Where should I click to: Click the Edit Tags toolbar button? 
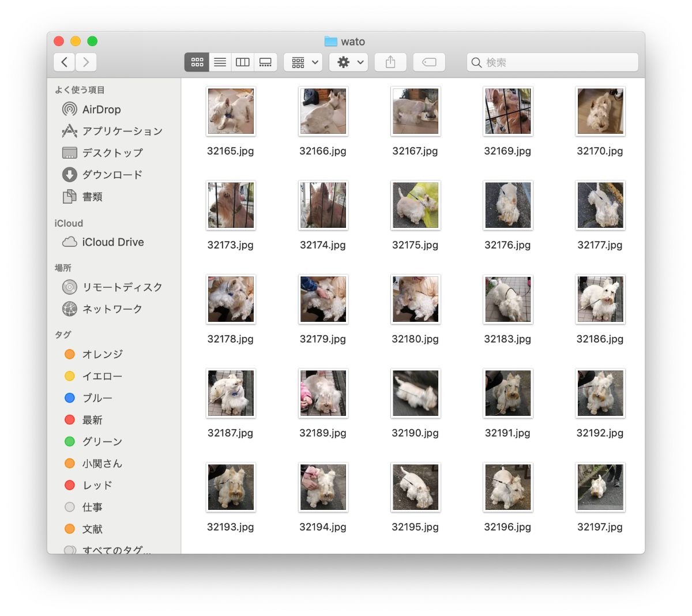coord(429,62)
